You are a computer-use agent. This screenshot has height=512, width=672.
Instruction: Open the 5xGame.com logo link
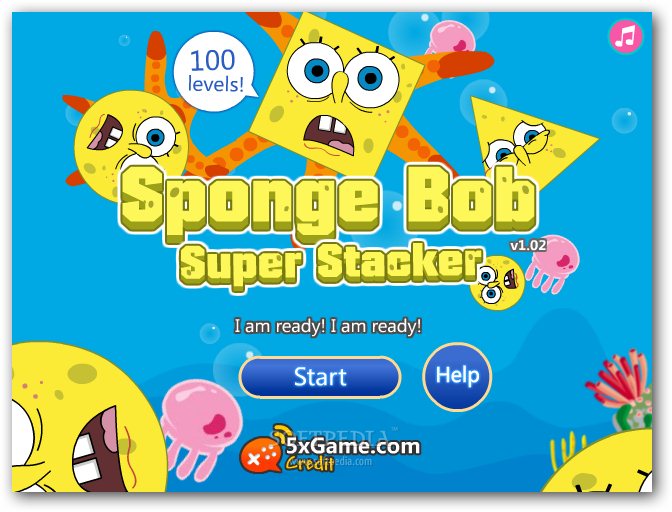coord(353,446)
